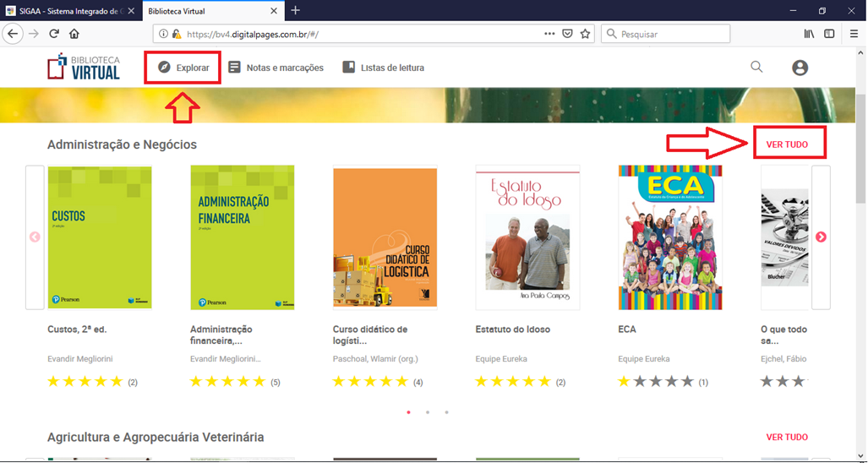Select the third carousel page dot
This screenshot has height=463, width=868.
point(446,412)
